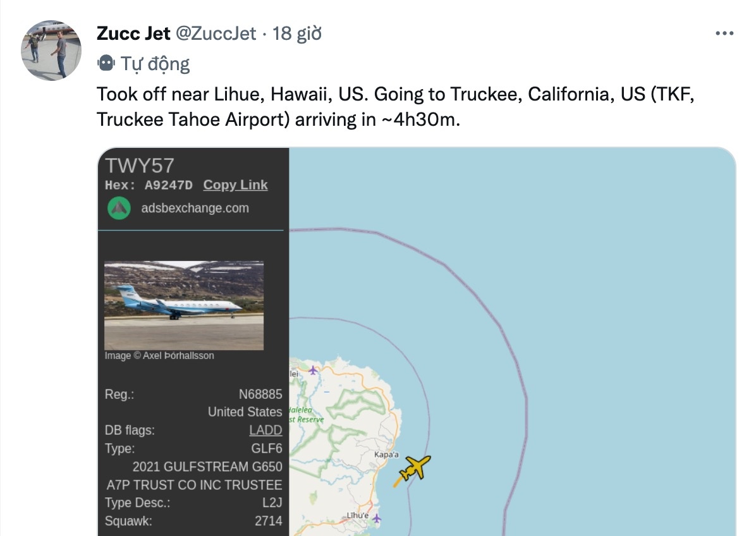Click the Lihu'e town label on map

coord(357,516)
